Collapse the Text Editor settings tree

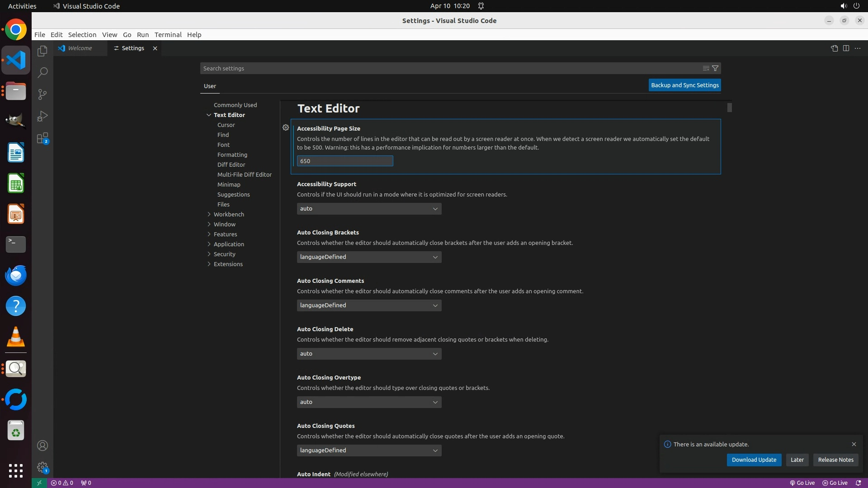pos(209,115)
